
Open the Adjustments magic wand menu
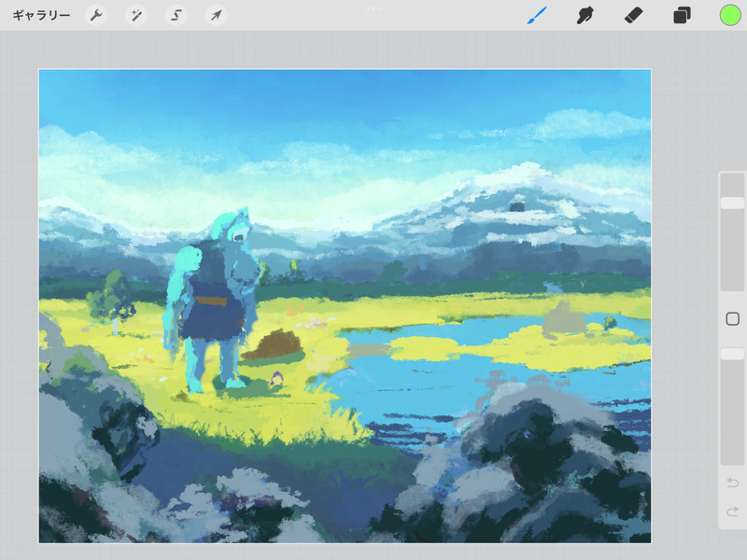pos(136,15)
